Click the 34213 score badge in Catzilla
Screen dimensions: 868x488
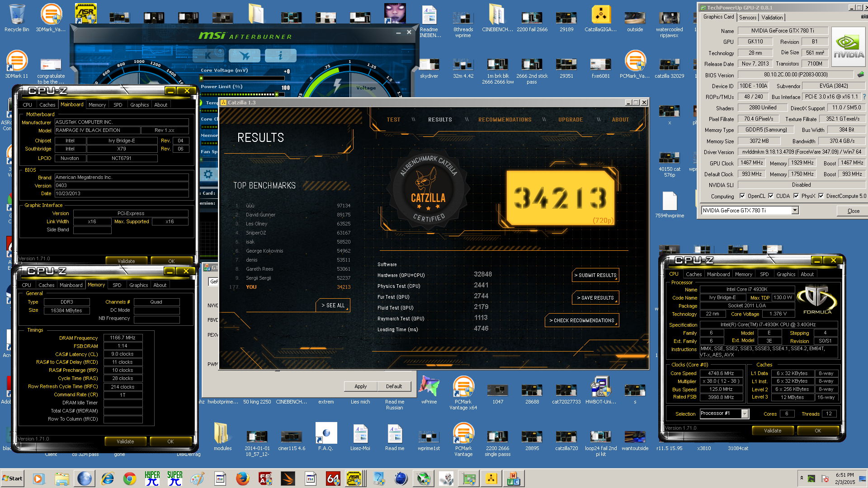[560, 198]
